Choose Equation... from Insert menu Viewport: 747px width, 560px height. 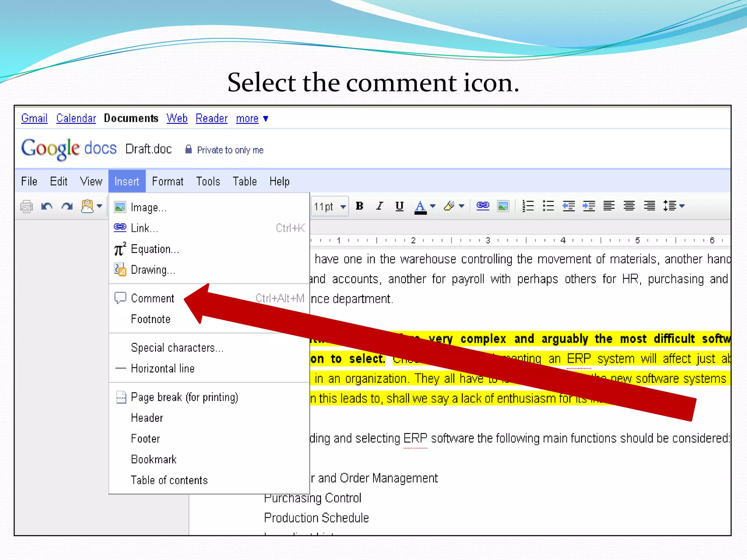coord(209,249)
